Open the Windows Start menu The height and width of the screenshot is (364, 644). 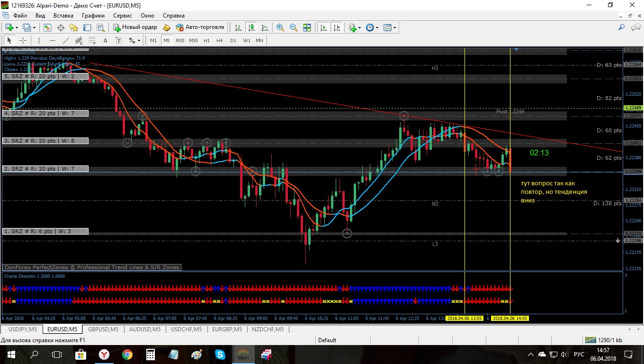[x=11, y=354]
